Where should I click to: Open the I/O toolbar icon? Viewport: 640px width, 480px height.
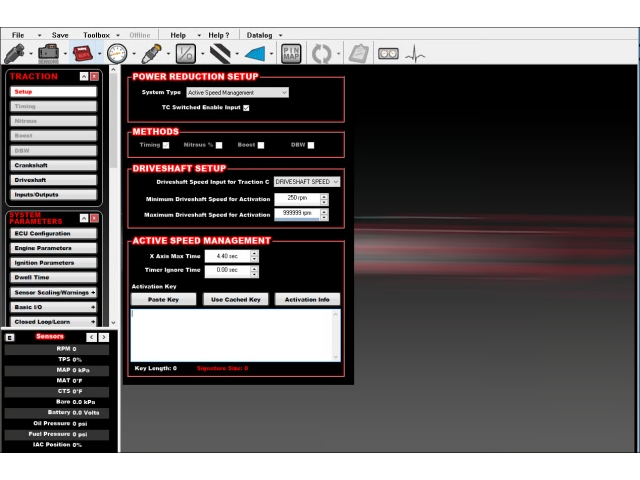point(186,53)
